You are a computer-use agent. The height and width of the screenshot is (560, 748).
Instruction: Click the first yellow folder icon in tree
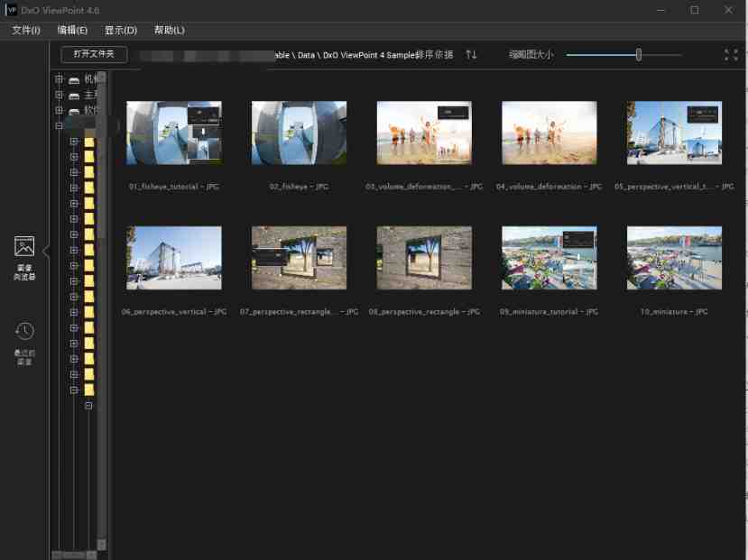[88, 140]
